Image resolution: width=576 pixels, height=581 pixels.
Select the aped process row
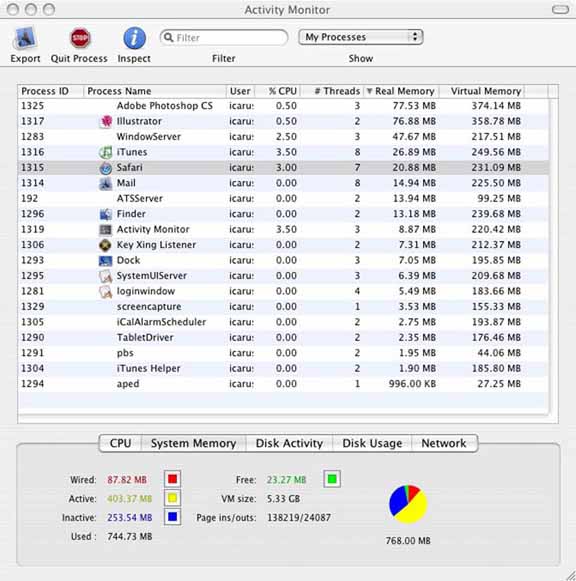tap(283, 384)
